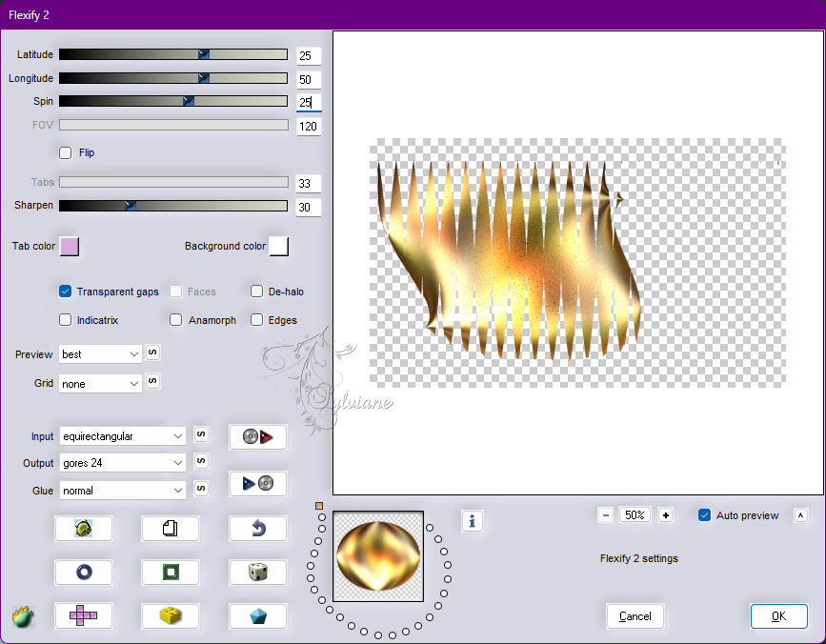Zoom in with the plus button
The height and width of the screenshot is (644, 826).
[x=666, y=515]
